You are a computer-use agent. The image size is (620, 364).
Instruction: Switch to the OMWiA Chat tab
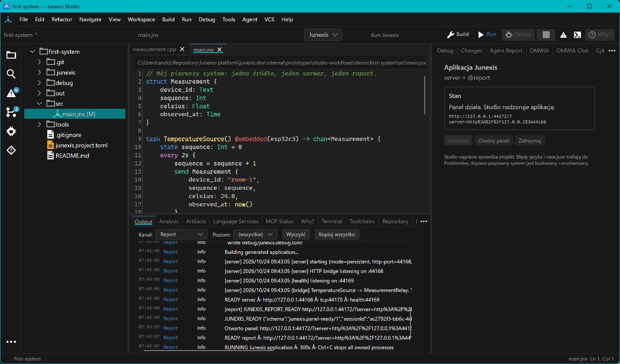572,51
